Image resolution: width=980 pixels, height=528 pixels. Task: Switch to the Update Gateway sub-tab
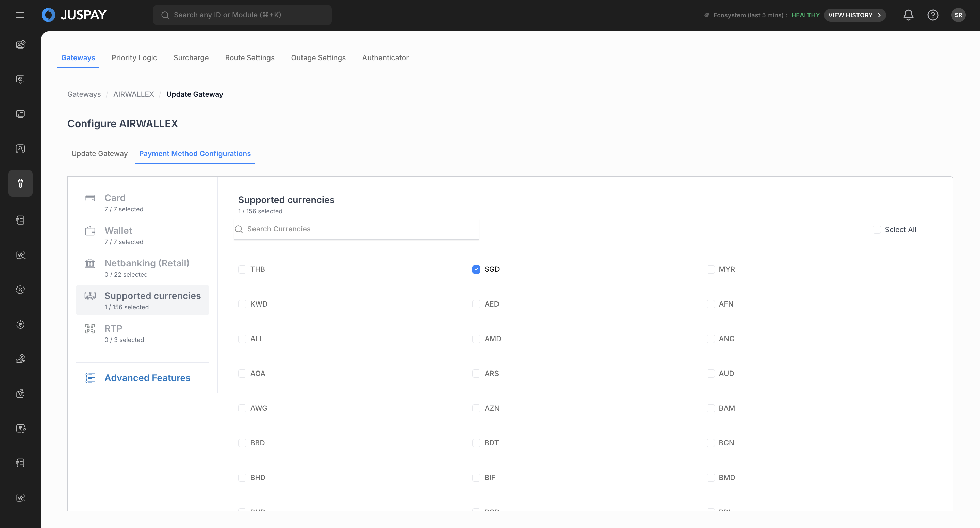(x=99, y=154)
